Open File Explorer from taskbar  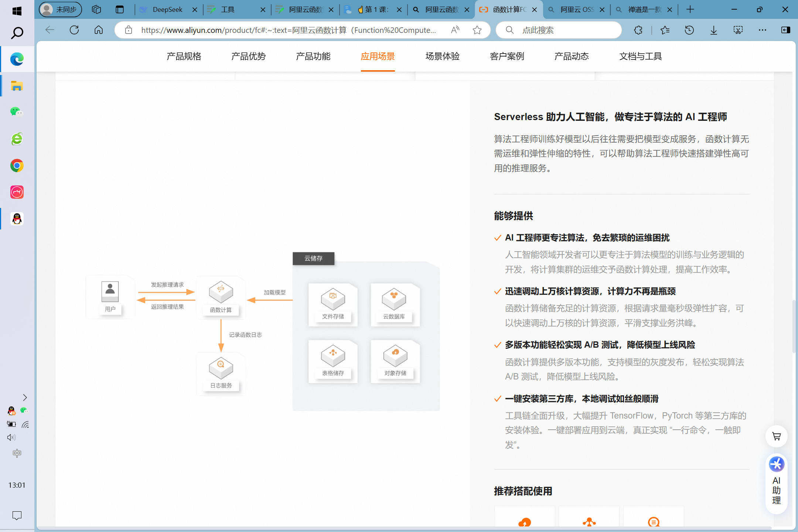click(17, 86)
